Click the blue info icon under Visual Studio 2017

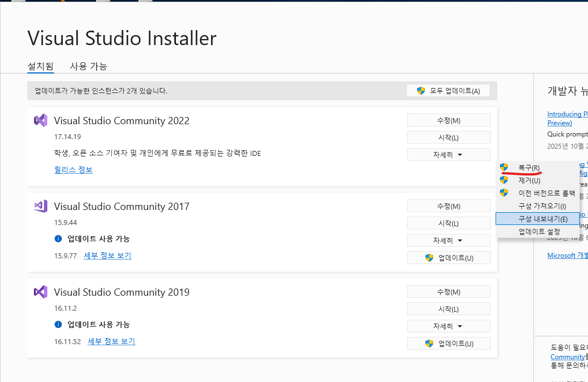58,238
